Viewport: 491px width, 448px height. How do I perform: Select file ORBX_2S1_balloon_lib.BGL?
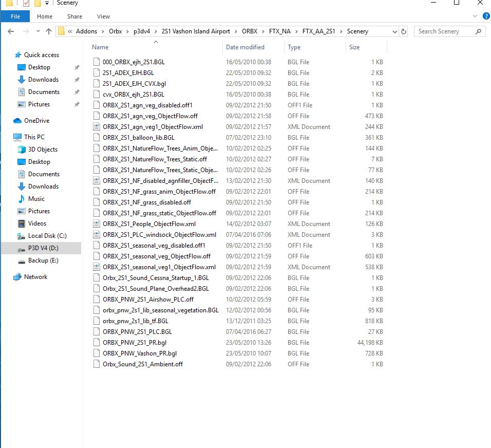(139, 138)
